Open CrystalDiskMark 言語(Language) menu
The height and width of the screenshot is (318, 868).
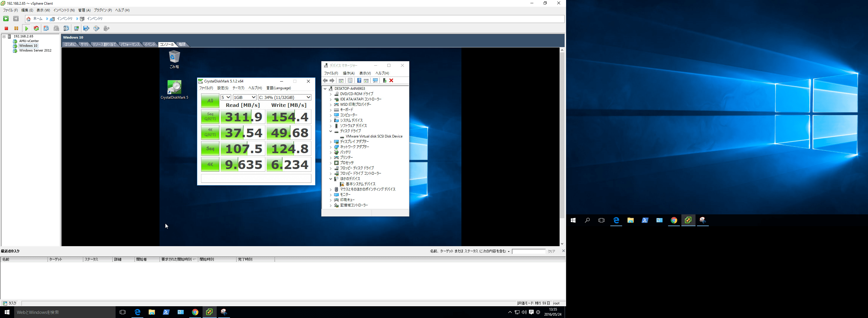tap(278, 88)
